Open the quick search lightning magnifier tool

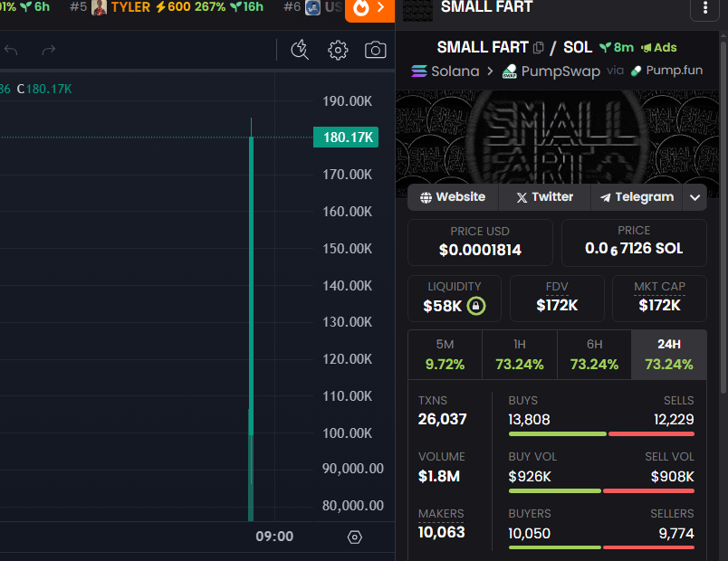300,50
